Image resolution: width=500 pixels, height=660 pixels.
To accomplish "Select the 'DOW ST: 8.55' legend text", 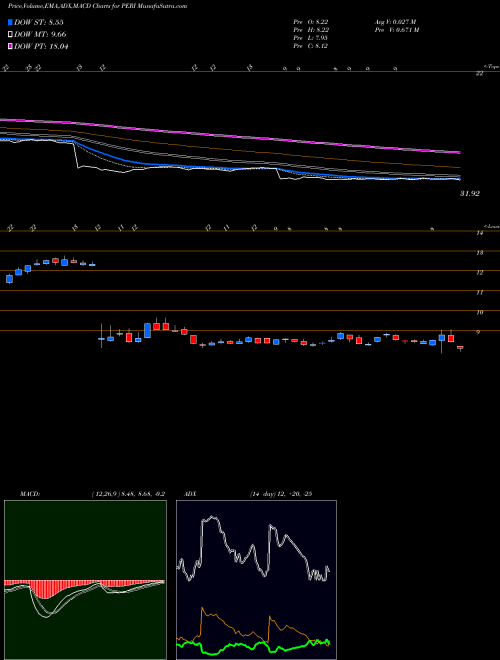I will [39, 23].
